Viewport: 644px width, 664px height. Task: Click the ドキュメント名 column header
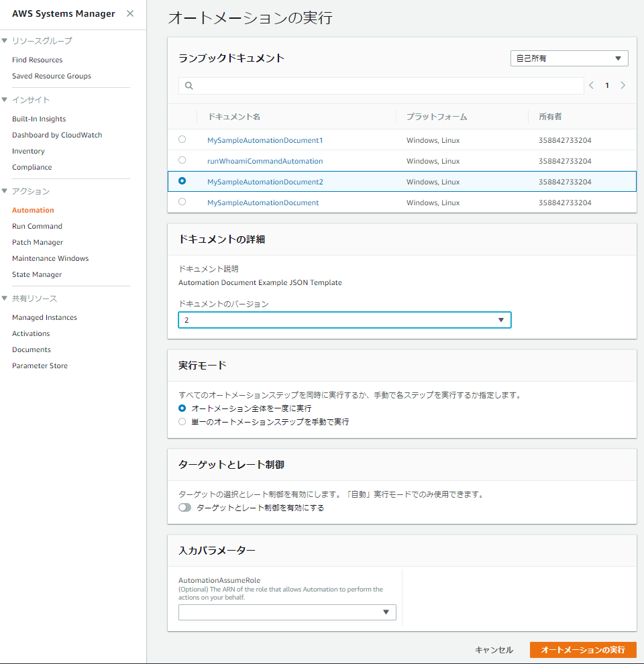pos(234,117)
